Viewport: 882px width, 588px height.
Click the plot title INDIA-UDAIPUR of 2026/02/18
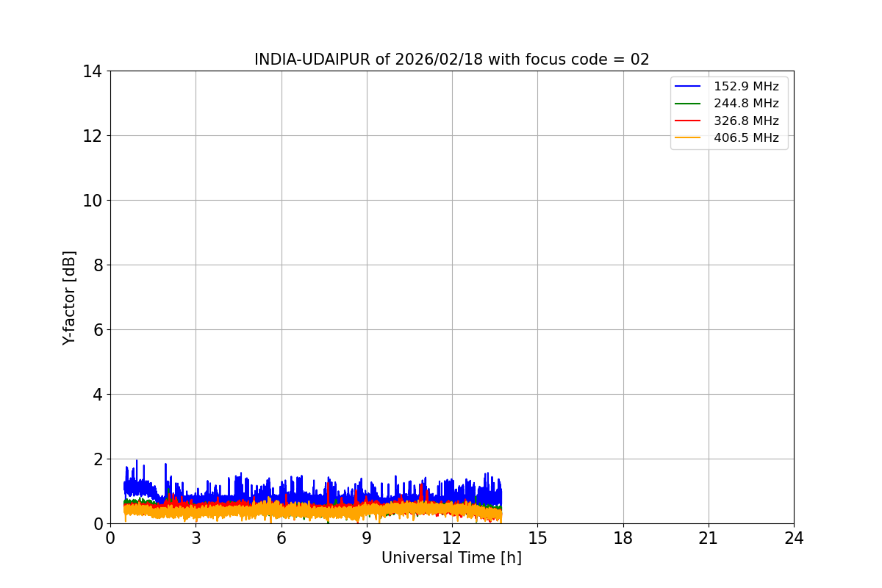click(x=452, y=60)
